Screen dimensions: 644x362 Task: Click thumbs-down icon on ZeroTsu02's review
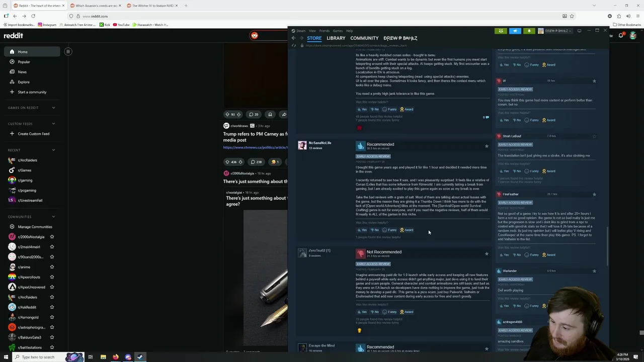pos(360,253)
